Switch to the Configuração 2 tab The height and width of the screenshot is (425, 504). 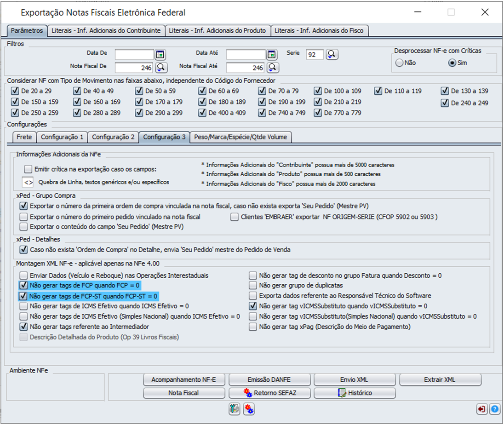pos(113,137)
